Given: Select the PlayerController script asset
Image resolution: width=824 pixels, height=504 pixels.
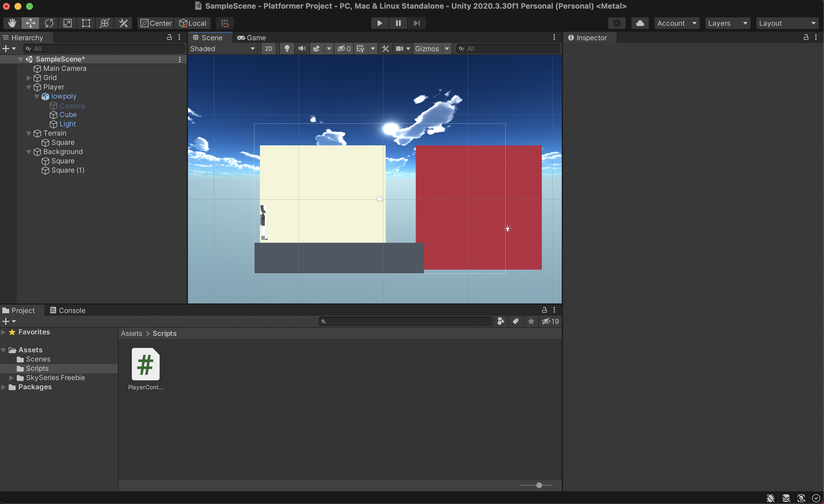Looking at the screenshot, I should tap(145, 369).
